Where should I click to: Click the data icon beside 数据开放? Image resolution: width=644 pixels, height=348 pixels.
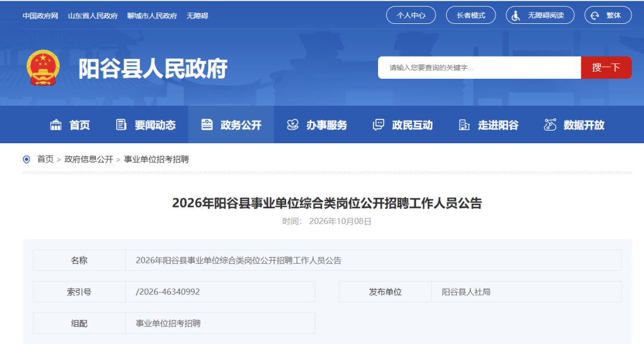(x=550, y=125)
